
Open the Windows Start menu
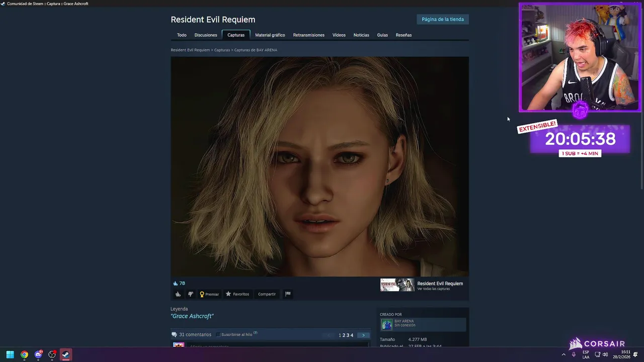(x=10, y=354)
